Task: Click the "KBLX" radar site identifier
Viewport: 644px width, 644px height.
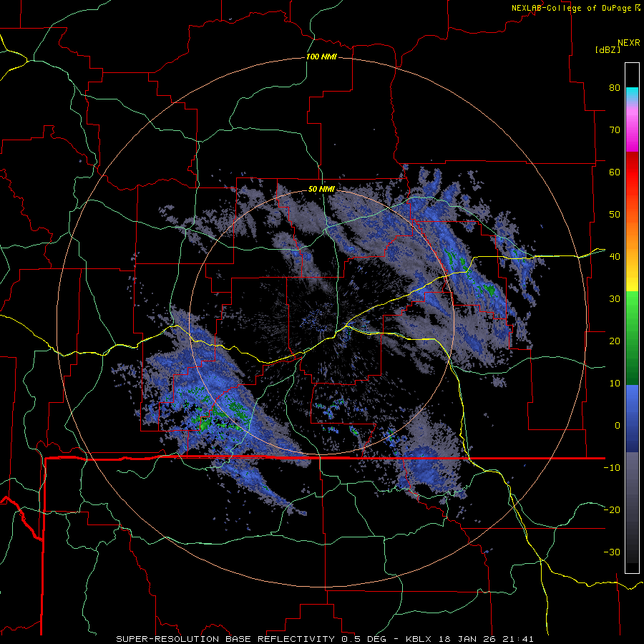Action: pos(419,639)
